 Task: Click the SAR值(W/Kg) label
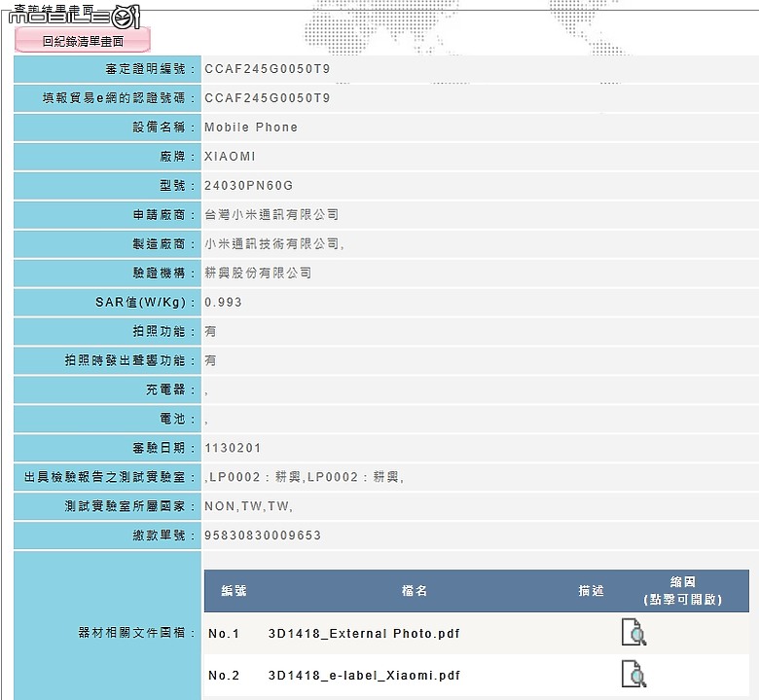pyautogui.click(x=145, y=302)
